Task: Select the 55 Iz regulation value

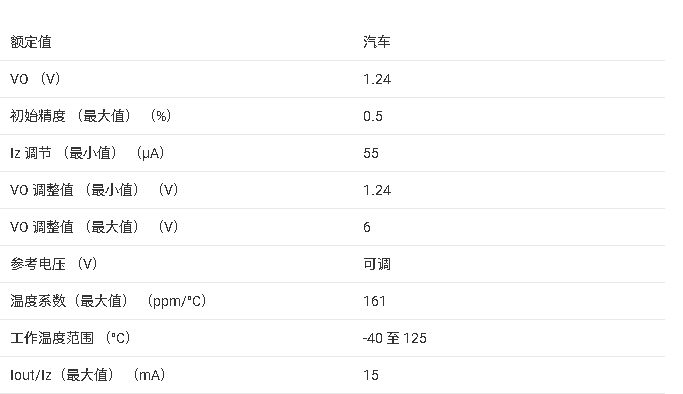Action: (371, 153)
